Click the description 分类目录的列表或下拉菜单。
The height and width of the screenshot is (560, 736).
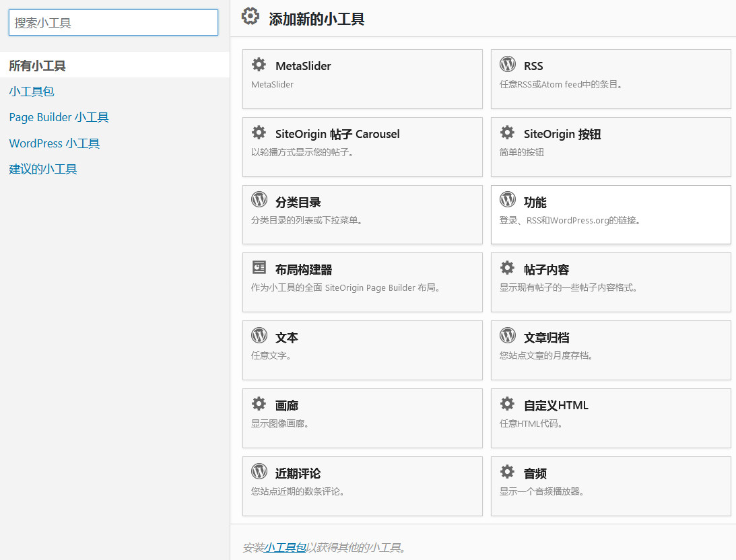(x=307, y=220)
